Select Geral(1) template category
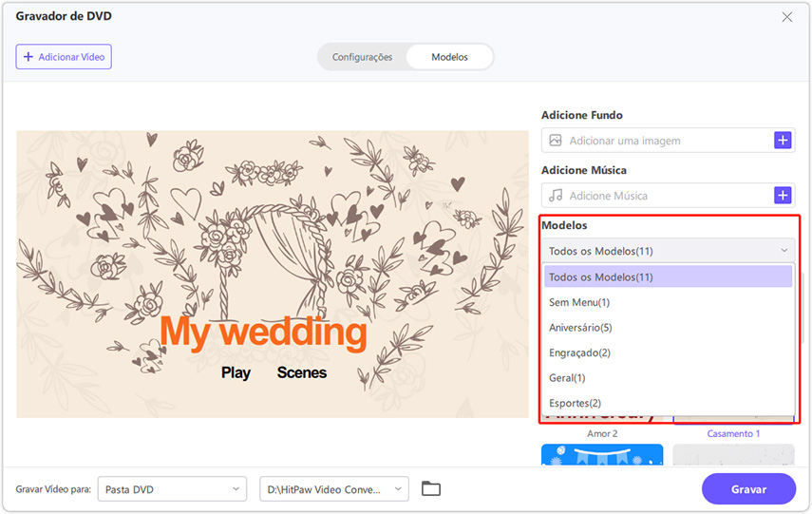The image size is (812, 514). tap(567, 378)
